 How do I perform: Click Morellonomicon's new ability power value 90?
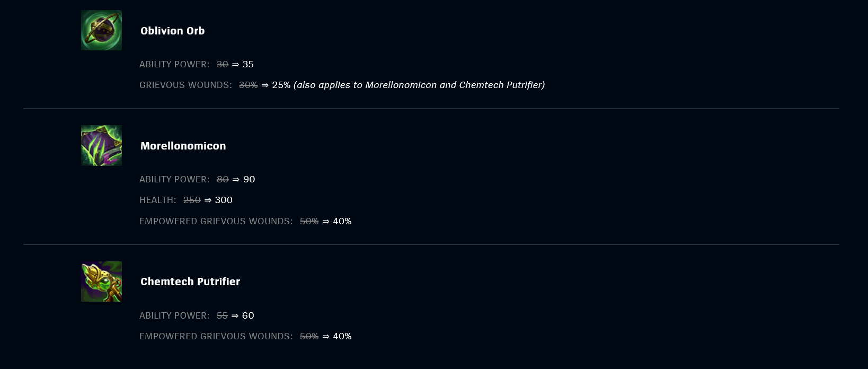click(x=249, y=179)
